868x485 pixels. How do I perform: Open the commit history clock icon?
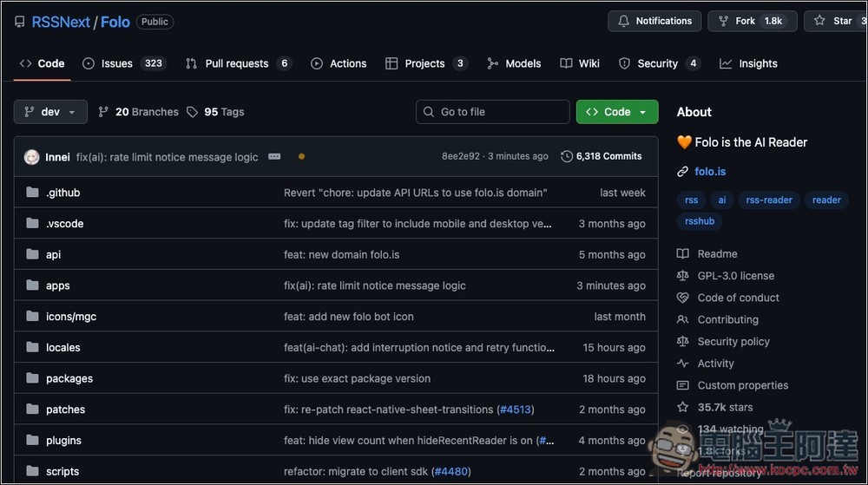(x=567, y=156)
